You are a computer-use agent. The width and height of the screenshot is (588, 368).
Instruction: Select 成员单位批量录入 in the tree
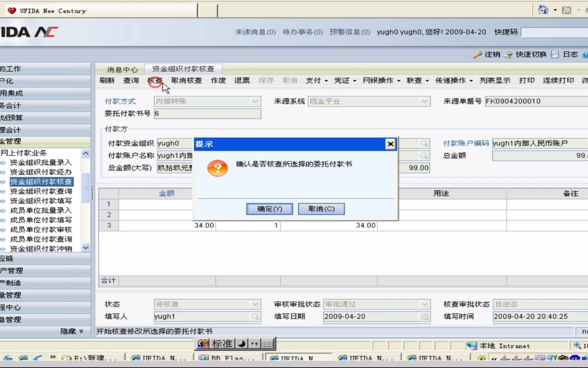[x=41, y=210]
